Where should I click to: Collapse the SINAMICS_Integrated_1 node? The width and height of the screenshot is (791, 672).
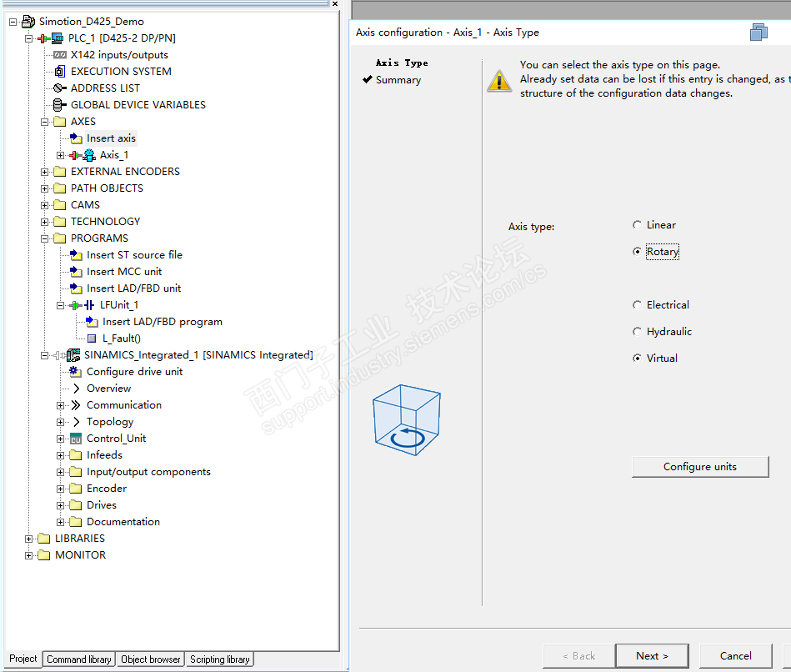click(x=45, y=355)
